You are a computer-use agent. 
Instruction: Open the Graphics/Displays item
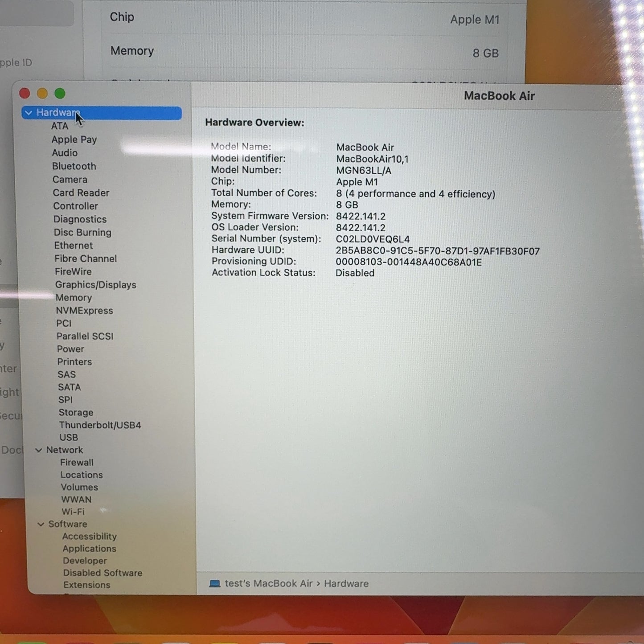(x=95, y=285)
